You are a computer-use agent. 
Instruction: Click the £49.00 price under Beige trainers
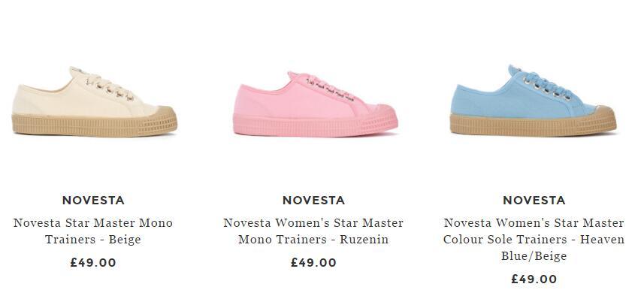coord(93,262)
